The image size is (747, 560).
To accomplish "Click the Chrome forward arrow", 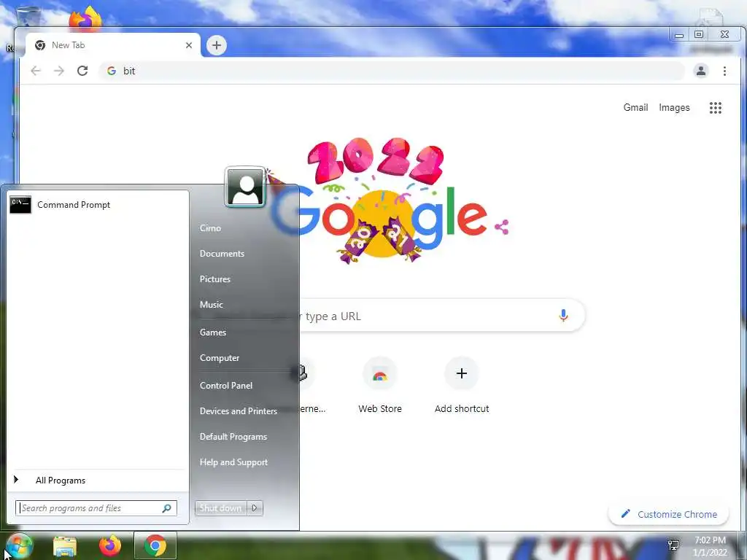I will (x=58, y=71).
